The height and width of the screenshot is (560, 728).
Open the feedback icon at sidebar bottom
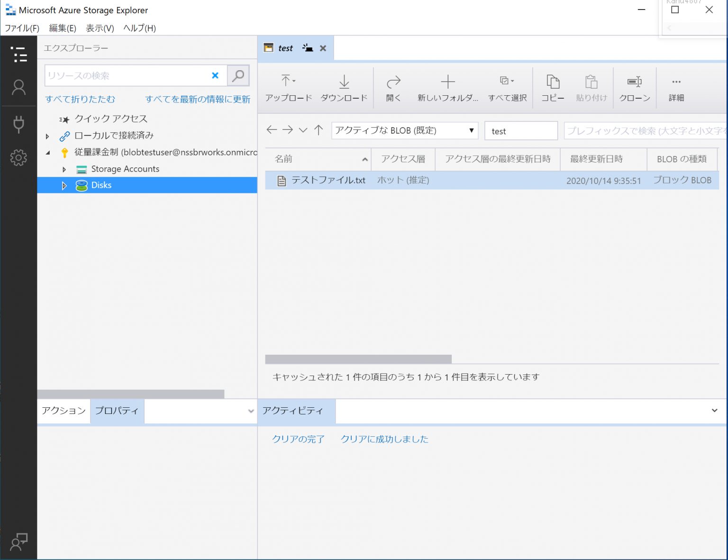[18, 542]
